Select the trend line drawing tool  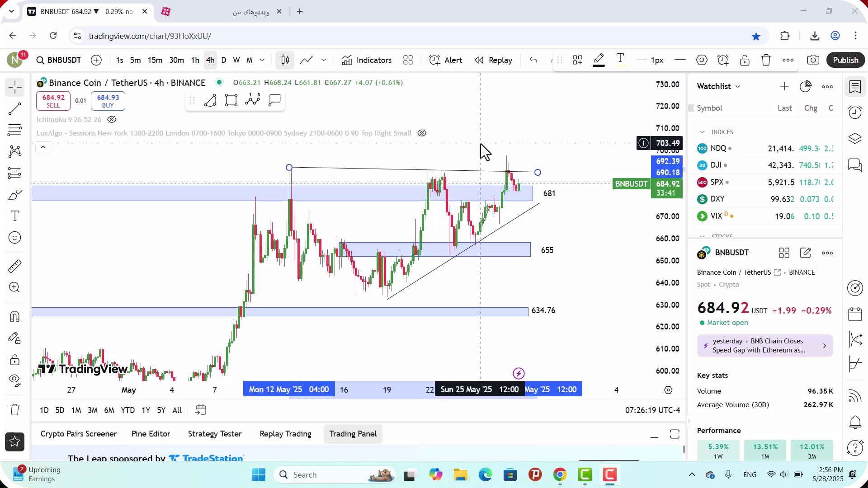click(x=15, y=108)
